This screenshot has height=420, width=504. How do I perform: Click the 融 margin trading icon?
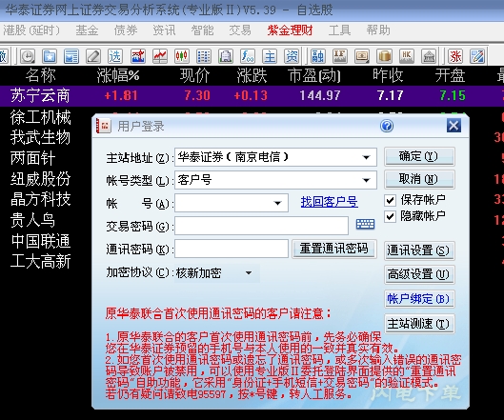point(318,56)
